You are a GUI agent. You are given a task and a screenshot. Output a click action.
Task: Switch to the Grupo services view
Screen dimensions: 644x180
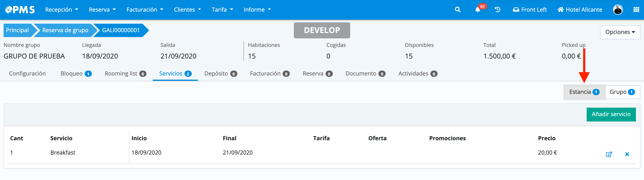point(622,92)
